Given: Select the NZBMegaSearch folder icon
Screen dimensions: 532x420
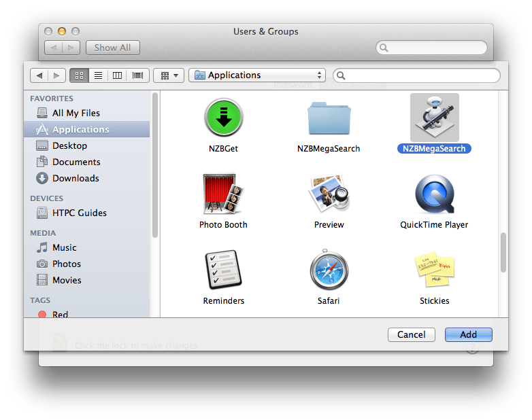Looking at the screenshot, I should pyautogui.click(x=329, y=119).
